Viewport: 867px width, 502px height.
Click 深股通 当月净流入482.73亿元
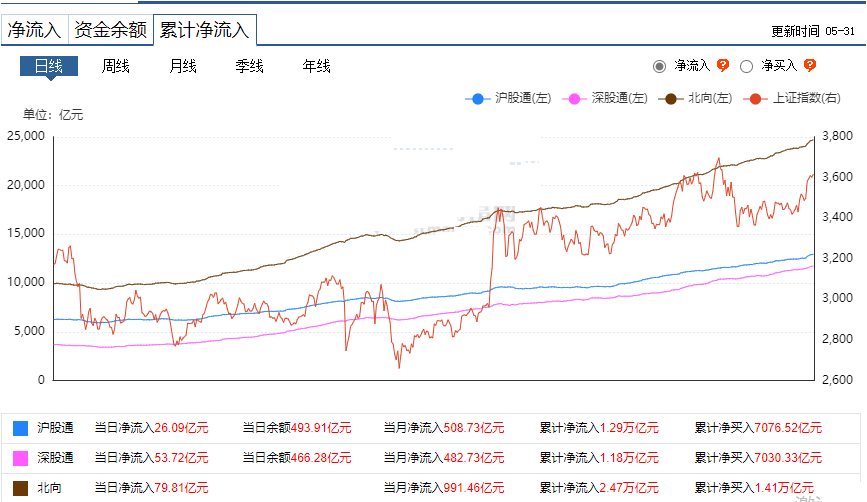(444, 458)
